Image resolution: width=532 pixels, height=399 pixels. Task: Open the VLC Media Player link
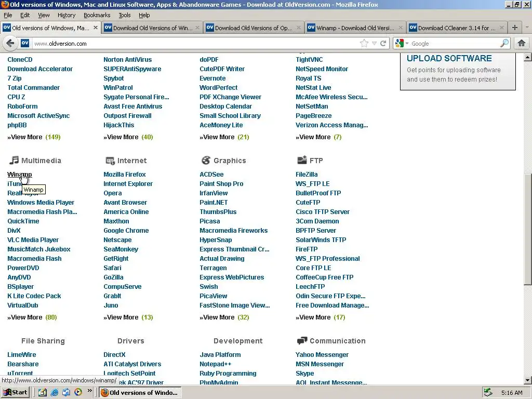point(33,240)
